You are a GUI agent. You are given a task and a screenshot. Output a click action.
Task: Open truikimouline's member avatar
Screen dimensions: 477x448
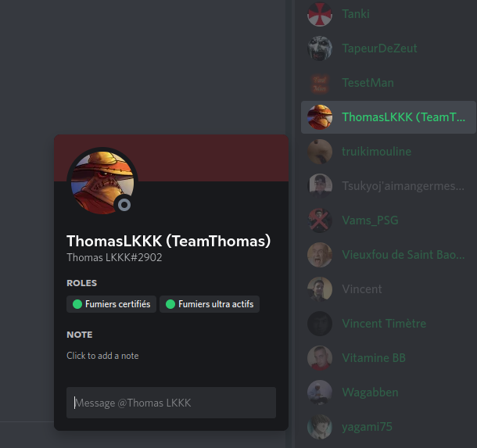click(x=319, y=152)
